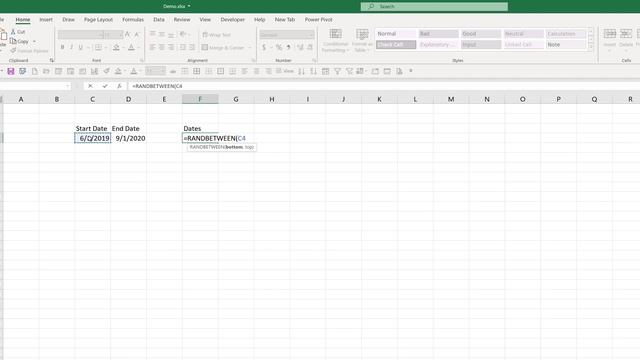Open Format as Table menu
Image resolution: width=640 pixels, height=360 pixels.
(x=362, y=40)
